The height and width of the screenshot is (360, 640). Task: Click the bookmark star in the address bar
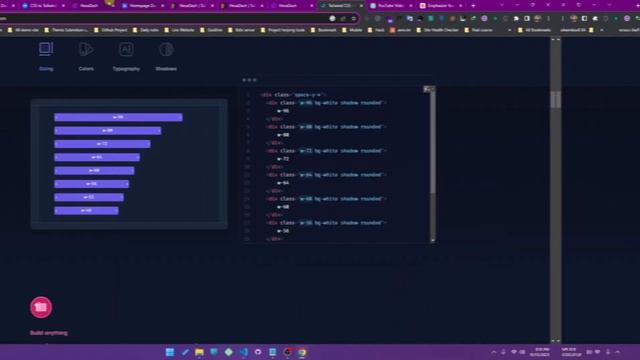click(353, 18)
